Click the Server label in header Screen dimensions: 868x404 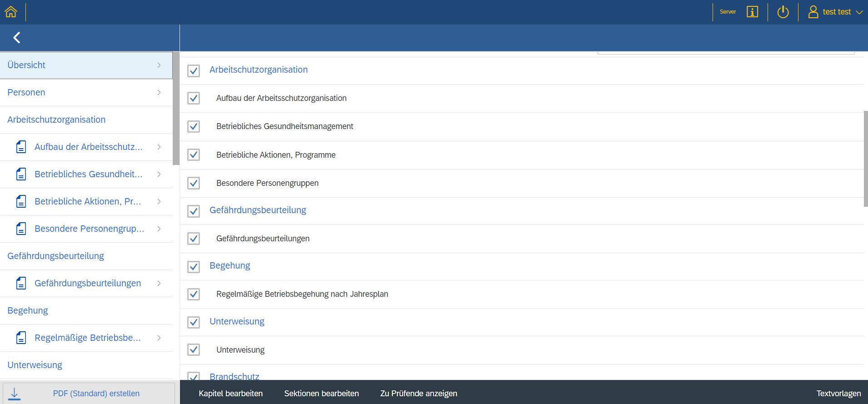click(728, 12)
